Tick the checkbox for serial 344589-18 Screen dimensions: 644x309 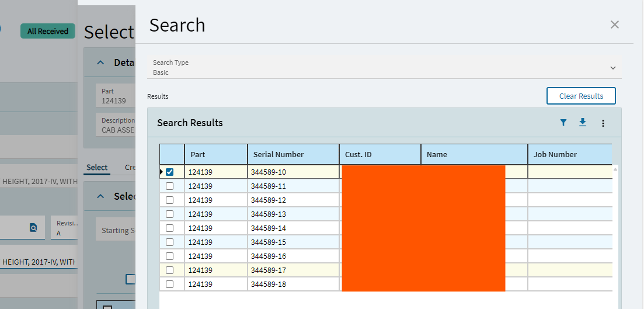point(170,284)
